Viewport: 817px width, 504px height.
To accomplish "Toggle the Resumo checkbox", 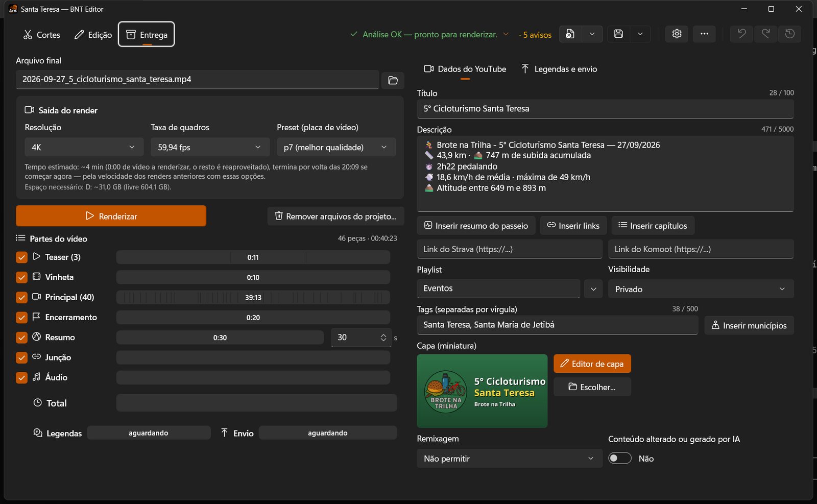I will [21, 338].
